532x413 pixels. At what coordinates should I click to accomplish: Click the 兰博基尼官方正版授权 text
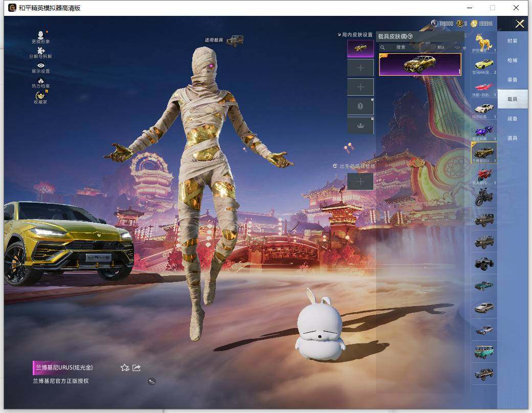tap(61, 381)
